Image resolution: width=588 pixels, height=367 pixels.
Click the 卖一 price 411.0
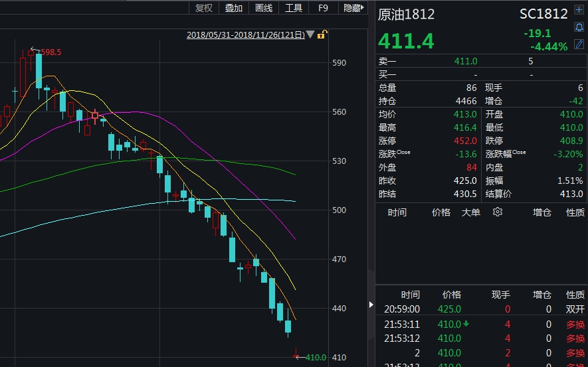click(466, 61)
